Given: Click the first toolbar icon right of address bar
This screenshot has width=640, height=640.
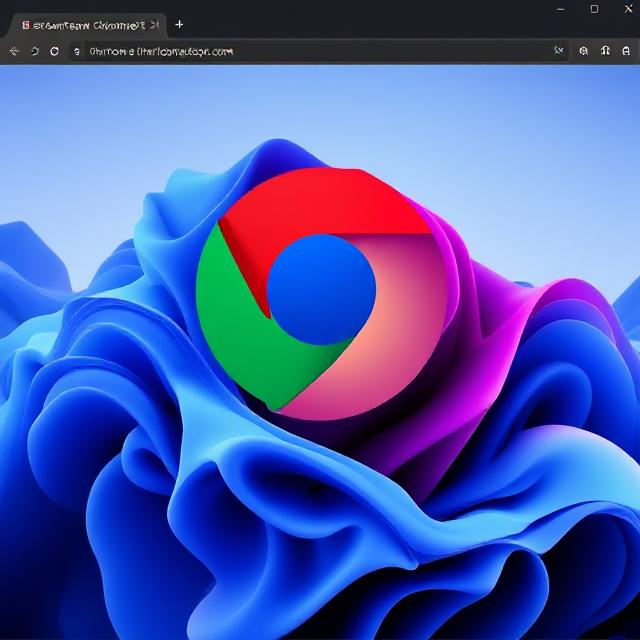Looking at the screenshot, I should (x=584, y=50).
